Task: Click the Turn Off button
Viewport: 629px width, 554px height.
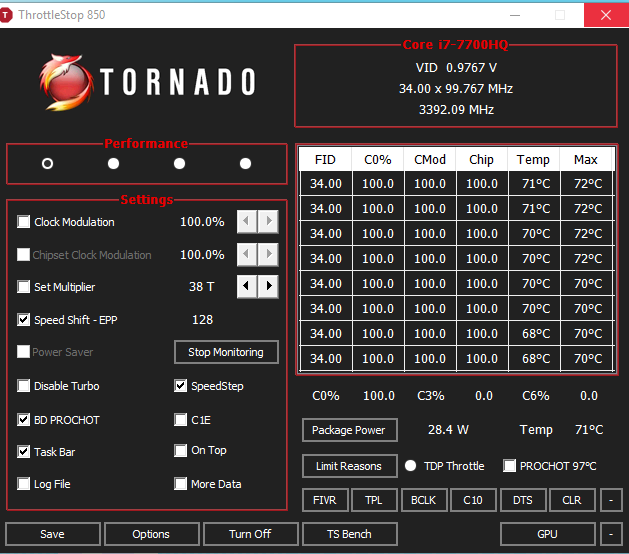Action: pos(251,534)
